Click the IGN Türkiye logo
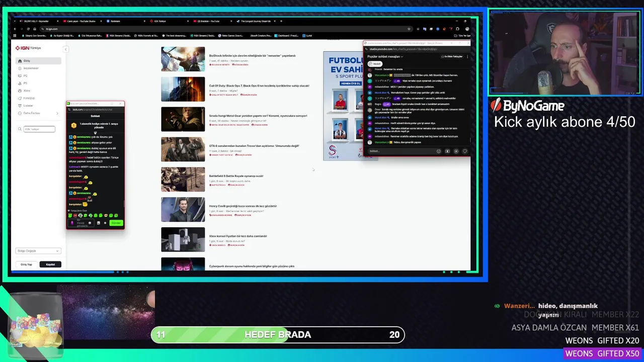The width and height of the screenshot is (644, 362). (28, 48)
